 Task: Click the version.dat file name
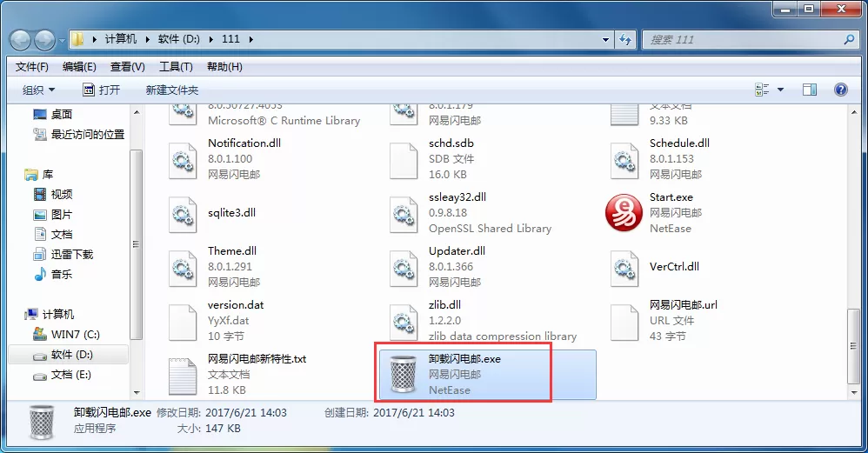point(236,305)
